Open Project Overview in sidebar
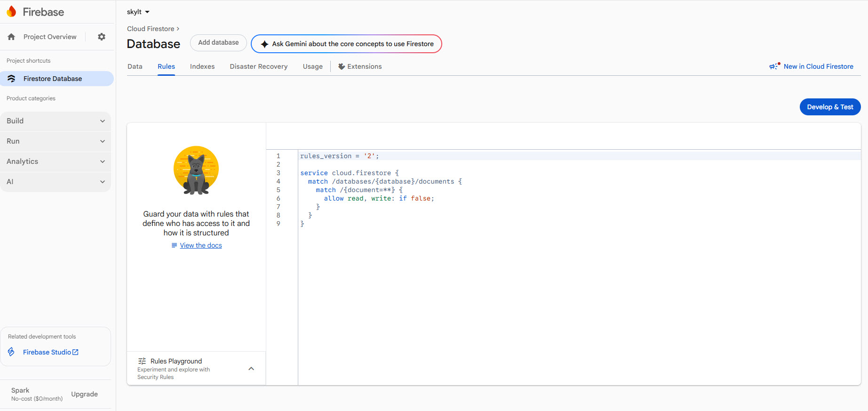This screenshot has height=411, width=868. (x=50, y=37)
